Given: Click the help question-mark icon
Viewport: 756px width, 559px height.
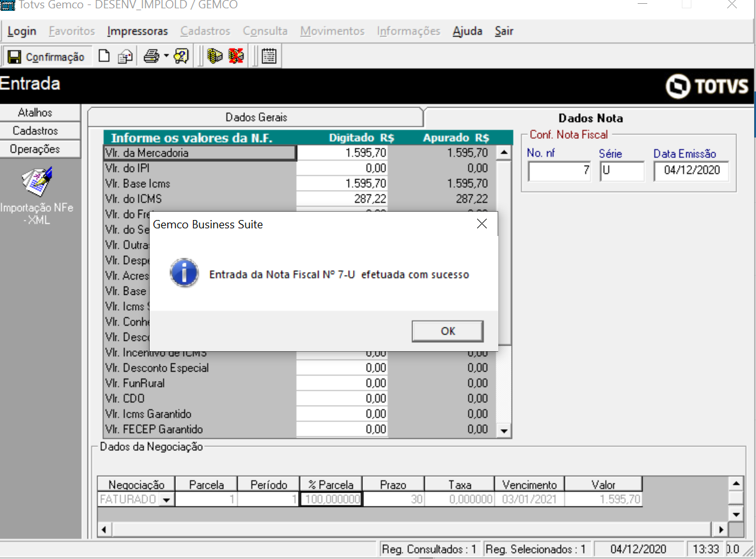Looking at the screenshot, I should pyautogui.click(x=181, y=56).
